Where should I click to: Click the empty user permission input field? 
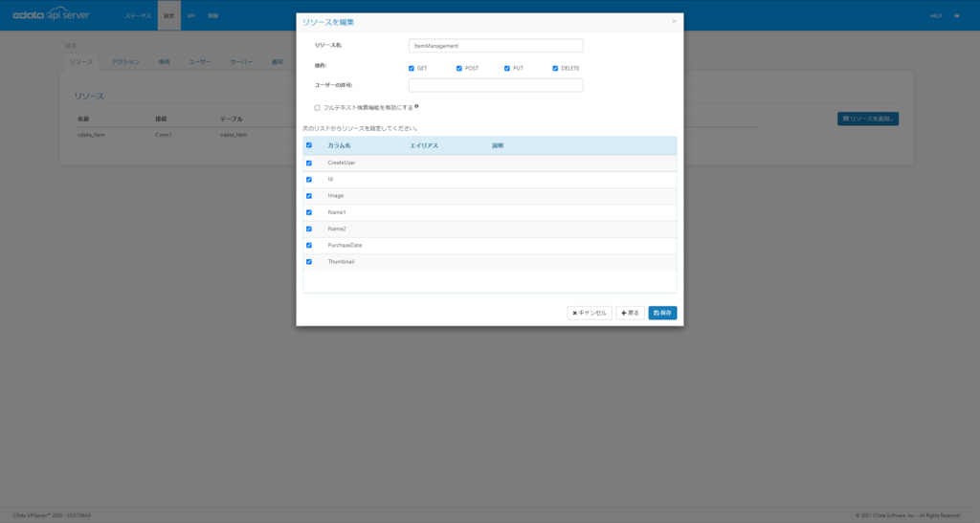click(496, 85)
